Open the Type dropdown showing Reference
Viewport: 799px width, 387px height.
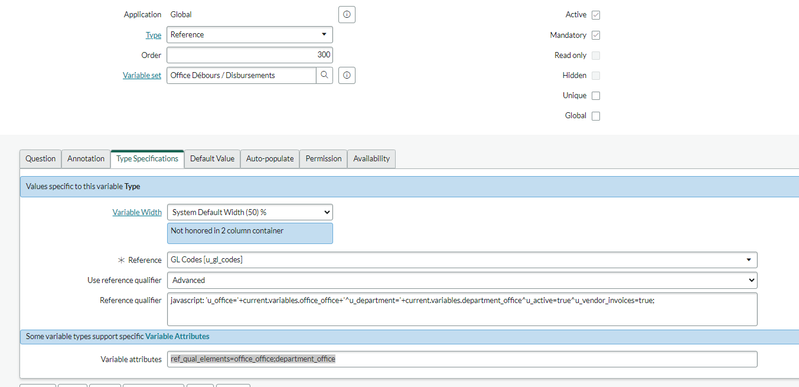(250, 35)
